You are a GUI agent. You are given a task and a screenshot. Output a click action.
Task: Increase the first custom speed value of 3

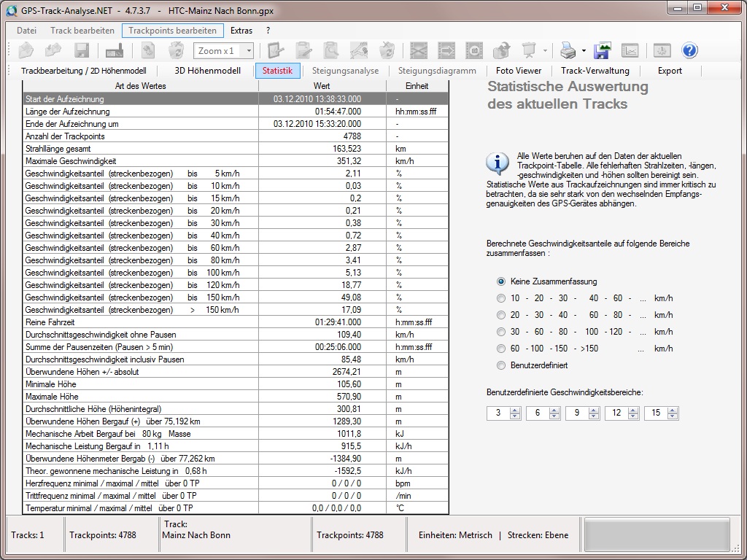(x=515, y=410)
